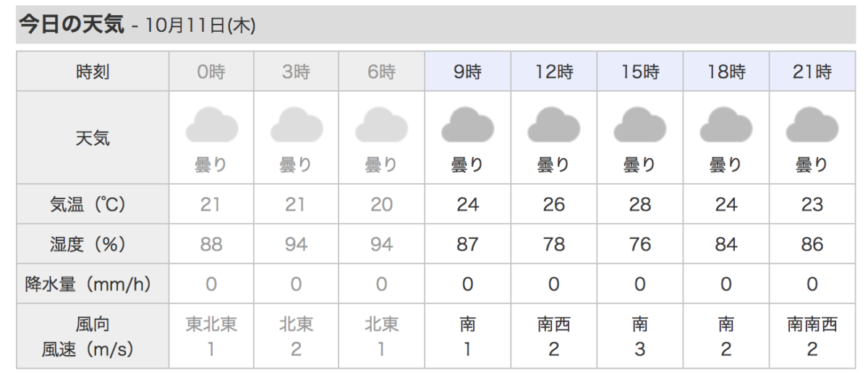Viewport: 868px width, 373px height.
Task: Click the cloudy icon for 12時
Action: (x=554, y=125)
